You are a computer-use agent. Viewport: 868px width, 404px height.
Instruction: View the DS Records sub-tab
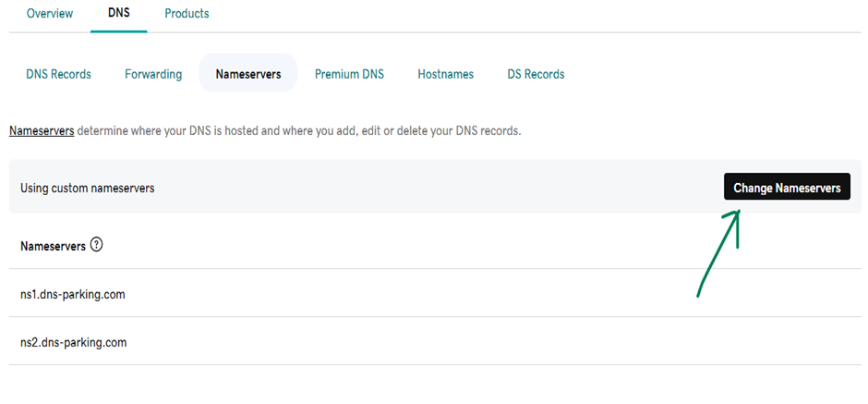pos(536,74)
